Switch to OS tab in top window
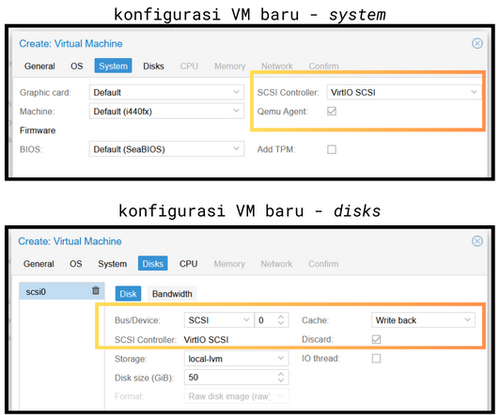Viewport: 500px width, 415px height. point(77,66)
